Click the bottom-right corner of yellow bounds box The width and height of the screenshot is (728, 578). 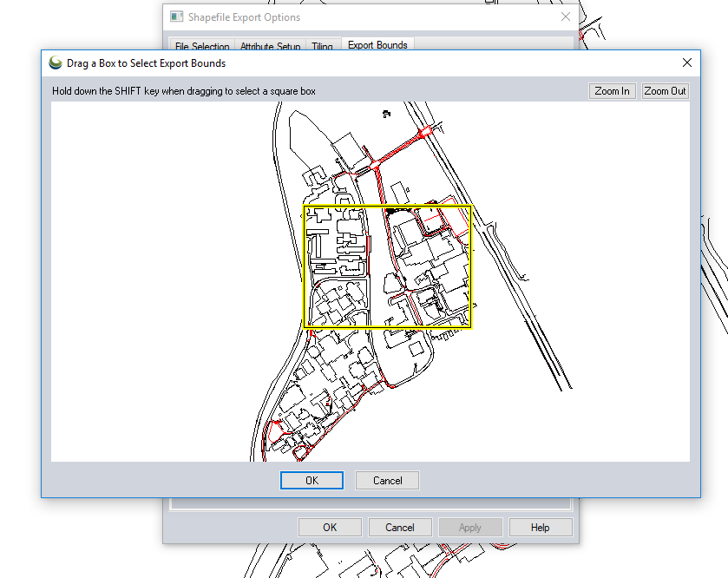470,327
